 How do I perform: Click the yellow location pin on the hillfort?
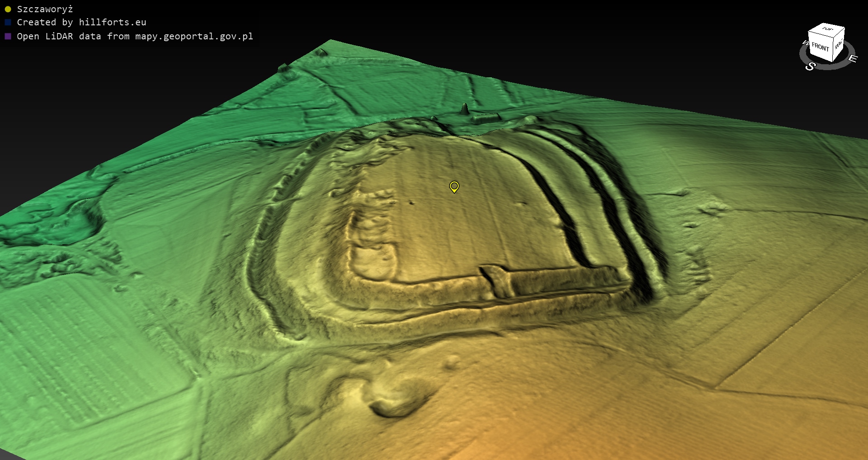[454, 186]
